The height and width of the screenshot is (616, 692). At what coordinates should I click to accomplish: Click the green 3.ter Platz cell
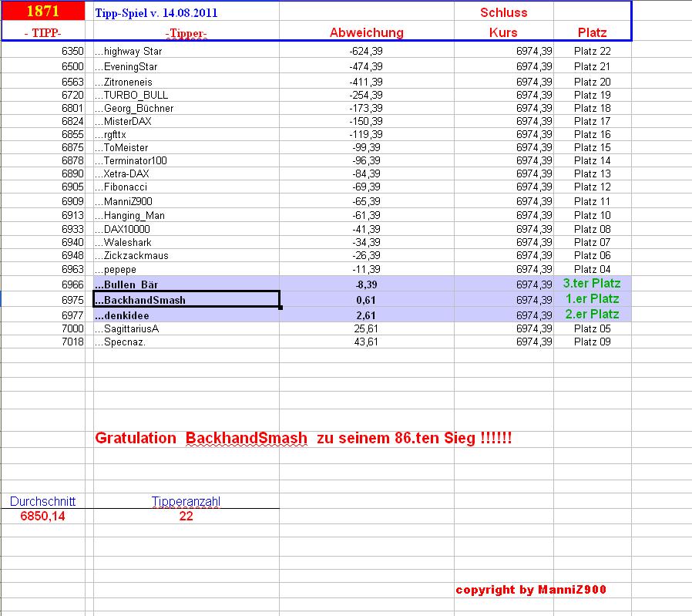pos(592,284)
